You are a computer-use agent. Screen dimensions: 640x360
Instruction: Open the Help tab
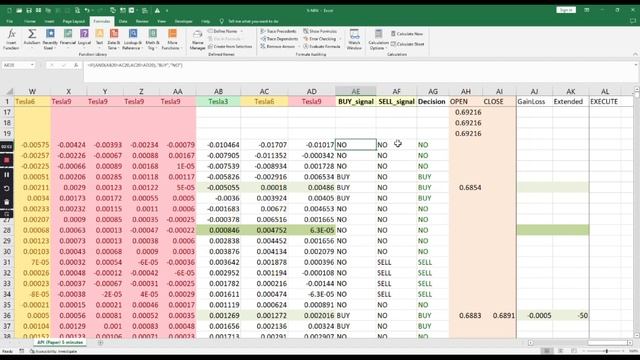point(205,21)
